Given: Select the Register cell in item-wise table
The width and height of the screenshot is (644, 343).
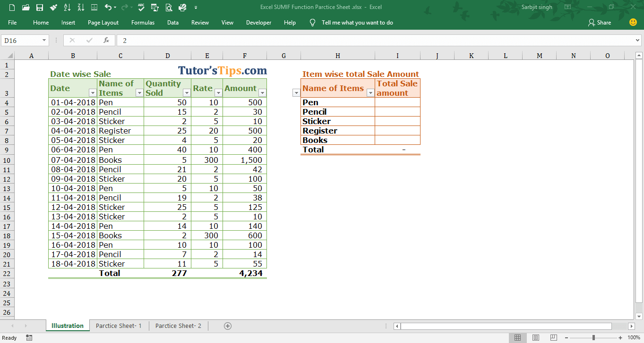Looking at the screenshot, I should pos(338,131).
